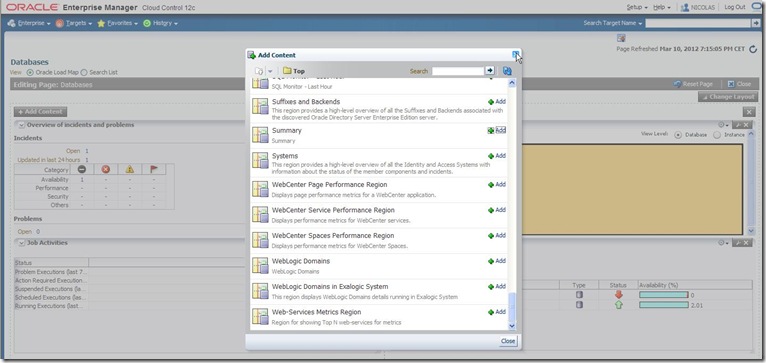This screenshot has height=363, width=766.
Task: Click the WebCenter Service Performance Region icon
Action: point(260,214)
